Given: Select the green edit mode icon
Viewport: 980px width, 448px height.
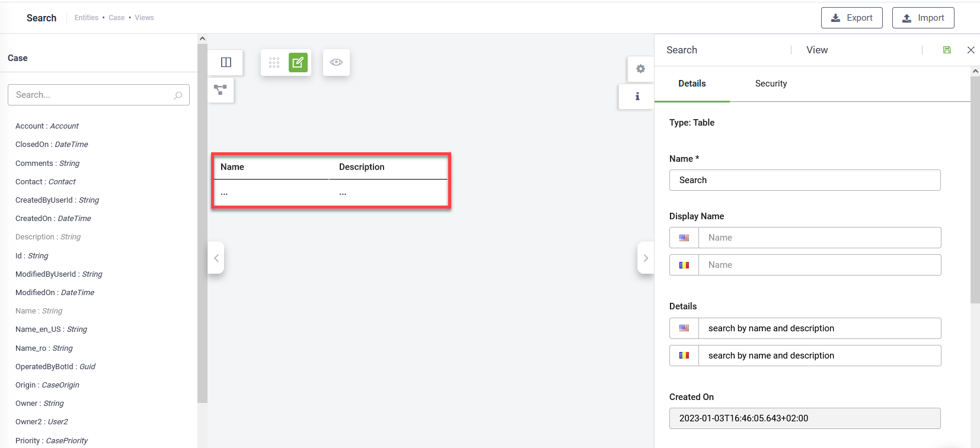Looking at the screenshot, I should 298,62.
